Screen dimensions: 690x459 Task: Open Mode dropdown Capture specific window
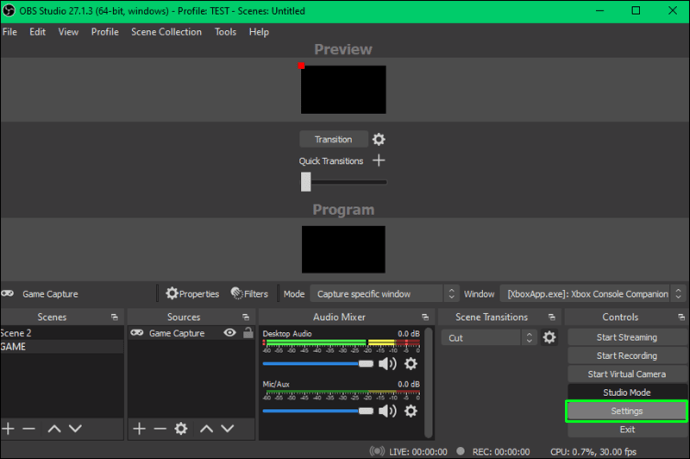[x=385, y=294]
